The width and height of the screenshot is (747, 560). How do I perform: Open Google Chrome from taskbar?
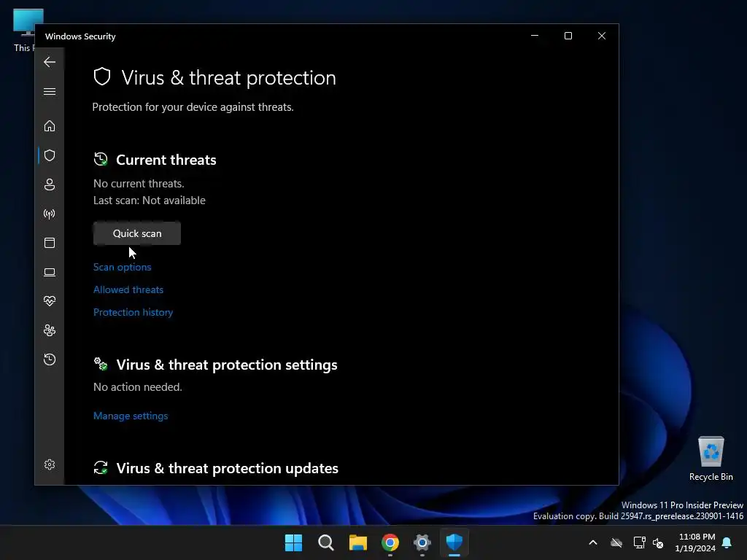pos(390,542)
